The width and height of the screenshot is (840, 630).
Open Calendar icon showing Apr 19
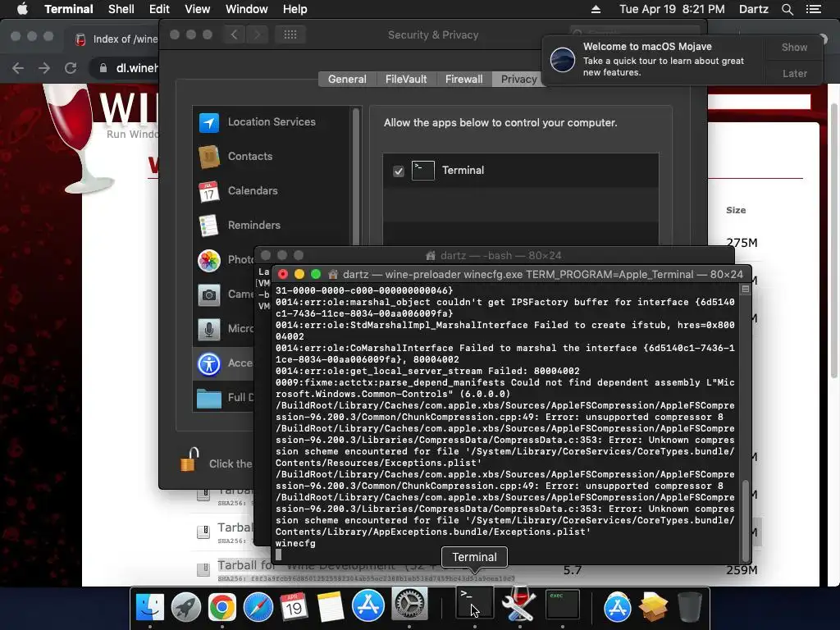click(x=294, y=606)
